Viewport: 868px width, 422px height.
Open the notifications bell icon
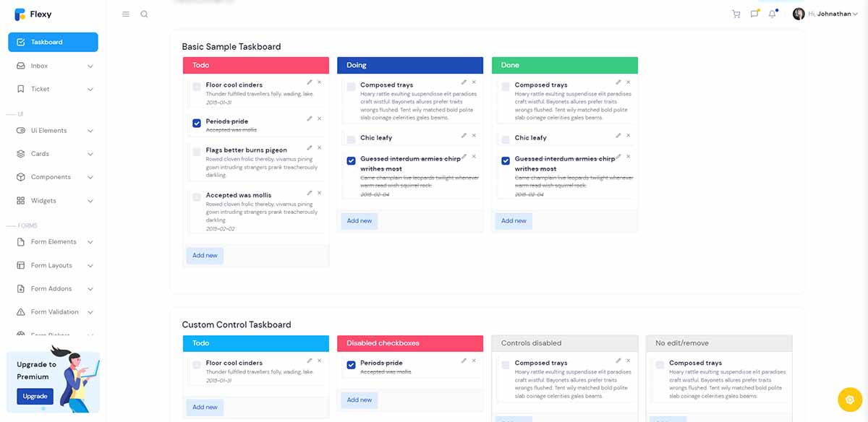pyautogui.click(x=772, y=14)
